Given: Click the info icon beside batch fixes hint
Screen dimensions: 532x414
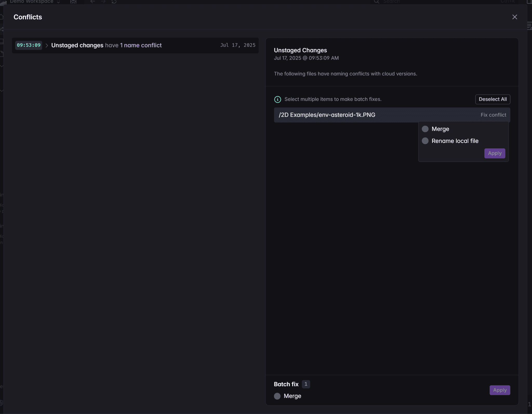Looking at the screenshot, I should [x=277, y=99].
